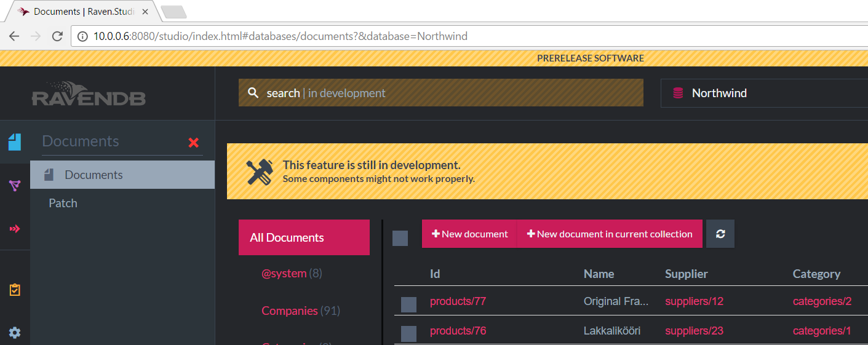Click the Category column header
The image size is (868, 345).
click(816, 274)
